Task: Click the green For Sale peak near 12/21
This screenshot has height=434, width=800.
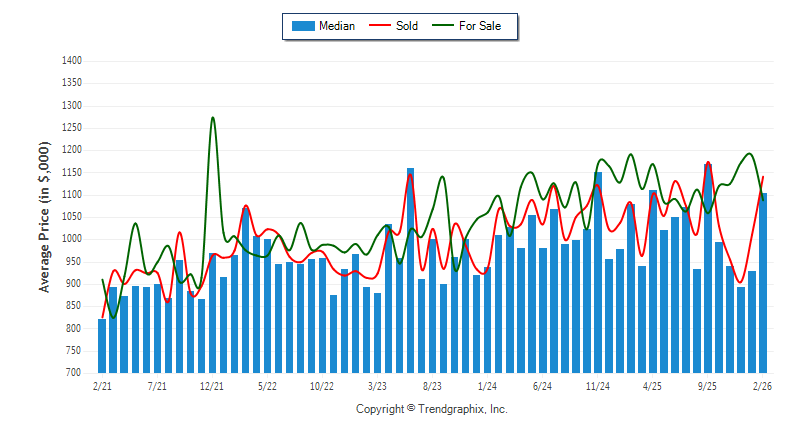Action: coord(212,118)
